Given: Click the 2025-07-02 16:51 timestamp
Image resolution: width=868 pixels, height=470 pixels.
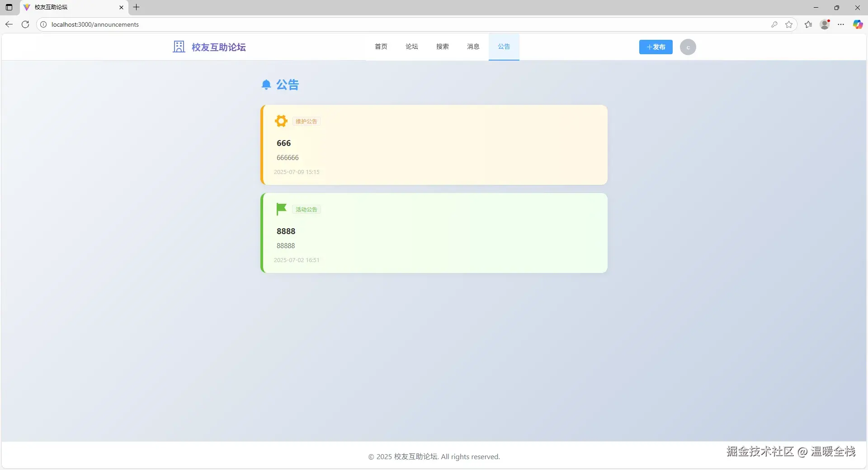Looking at the screenshot, I should pyautogui.click(x=297, y=260).
